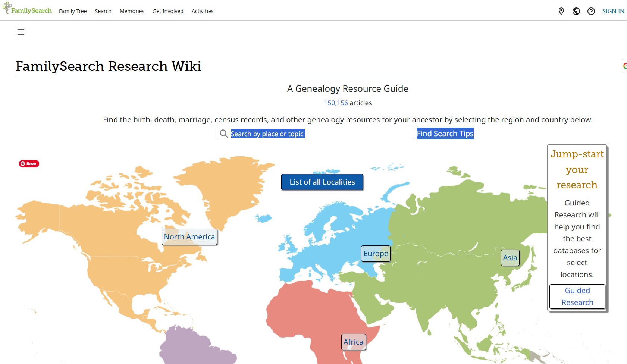
Task: Focus the Search by place or topic field
Action: 321,134
